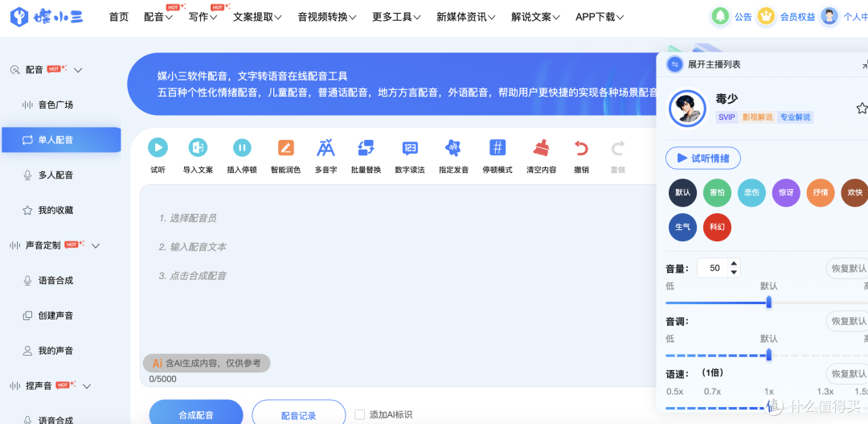Click the 媒小三 logo
Screen dimensions: 868x424
pyautogui.click(x=47, y=17)
